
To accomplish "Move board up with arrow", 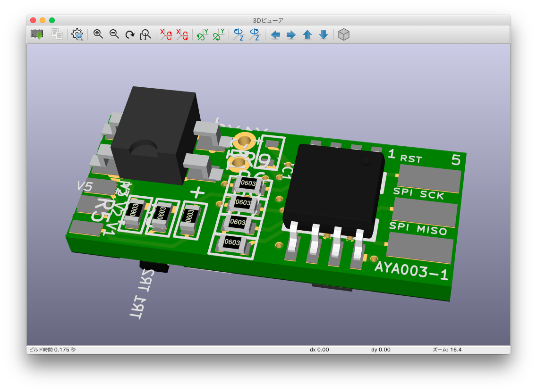I will (307, 34).
